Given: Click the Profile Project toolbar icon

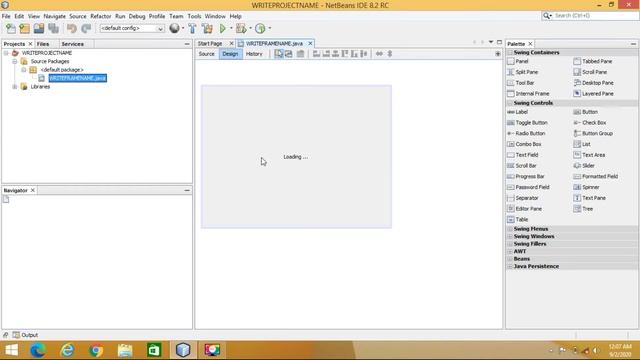Looking at the screenshot, I should tap(260, 28).
